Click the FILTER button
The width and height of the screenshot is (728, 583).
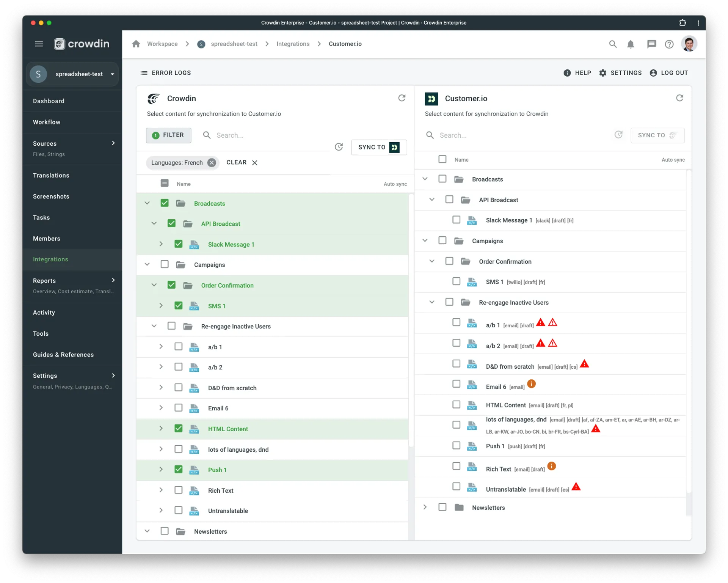click(169, 135)
